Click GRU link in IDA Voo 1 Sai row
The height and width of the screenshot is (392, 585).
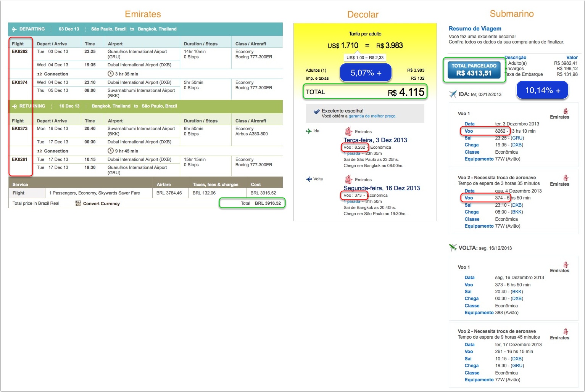click(517, 138)
